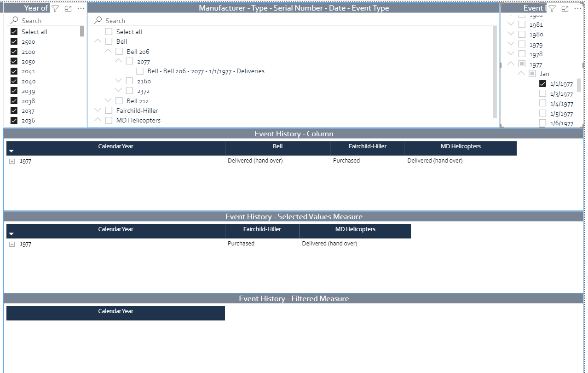The height and width of the screenshot is (373, 588).
Task: Expand serial number 2160 node
Action: tap(118, 81)
